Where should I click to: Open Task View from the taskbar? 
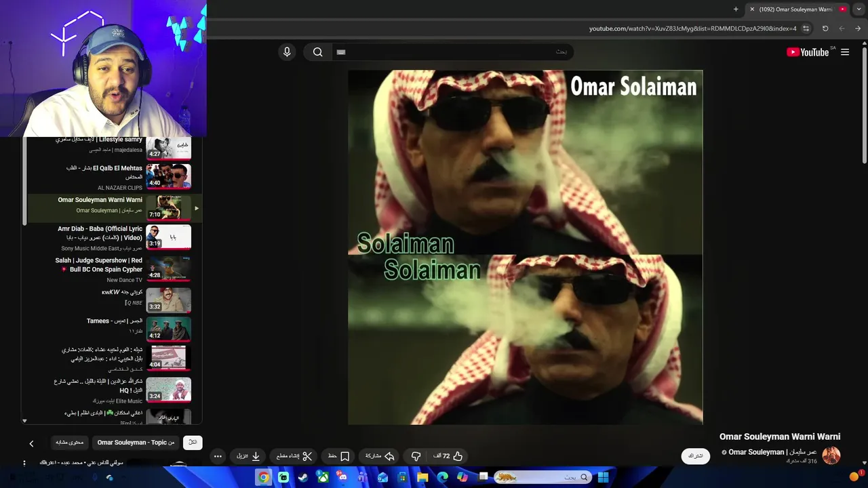coord(483,477)
